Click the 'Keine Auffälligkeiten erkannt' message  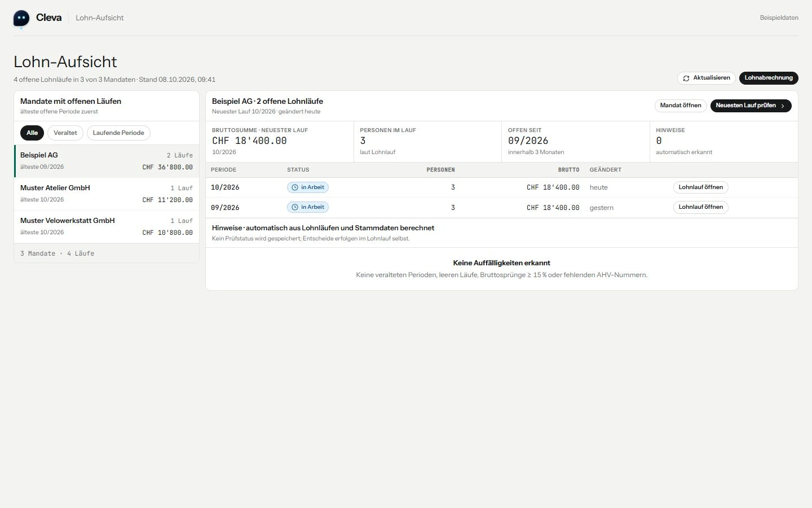point(502,263)
